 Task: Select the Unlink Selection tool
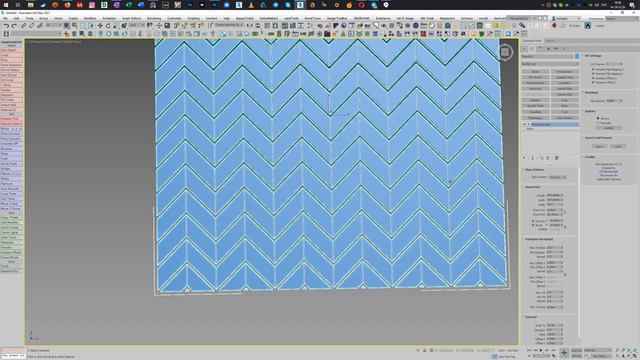[31, 26]
